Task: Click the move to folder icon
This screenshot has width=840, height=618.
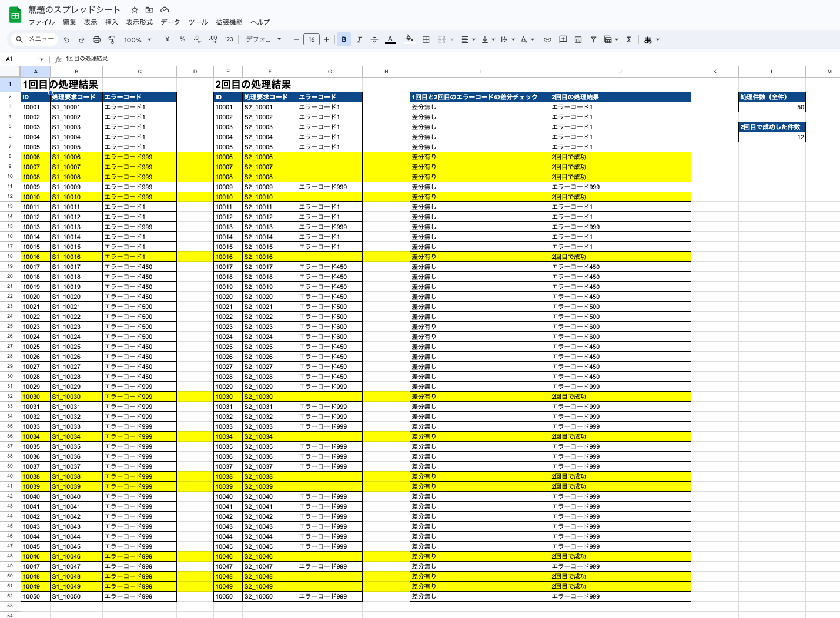Action: (x=149, y=10)
